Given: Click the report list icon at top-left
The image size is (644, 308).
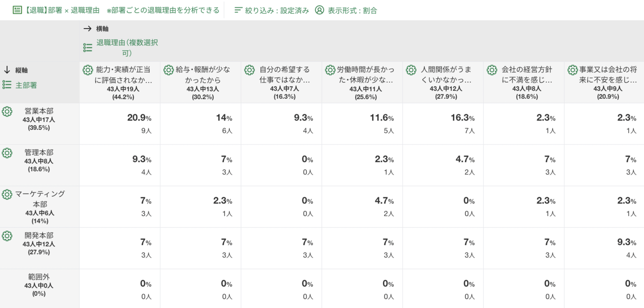Looking at the screenshot, I should click(17, 10).
